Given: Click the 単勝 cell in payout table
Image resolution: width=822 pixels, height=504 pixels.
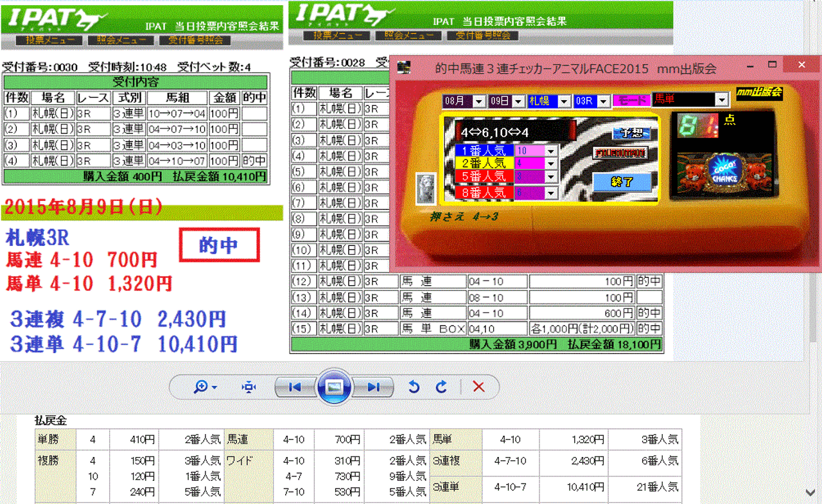Looking at the screenshot, I should click(55, 440).
